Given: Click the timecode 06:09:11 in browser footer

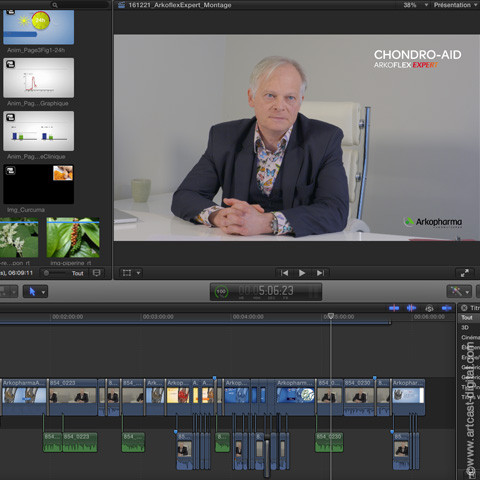Looking at the screenshot, I should [20, 273].
